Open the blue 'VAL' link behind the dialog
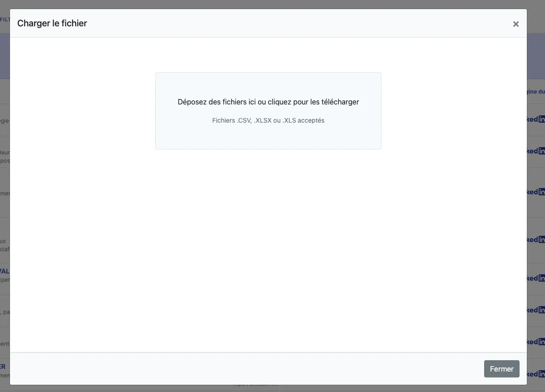This screenshot has width=545, height=392. [x=5, y=271]
